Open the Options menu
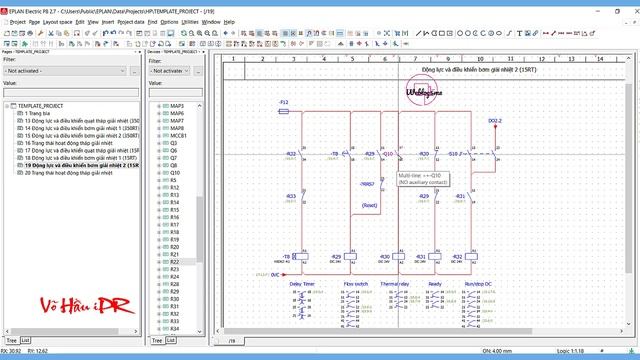The image size is (640, 360). point(169,22)
